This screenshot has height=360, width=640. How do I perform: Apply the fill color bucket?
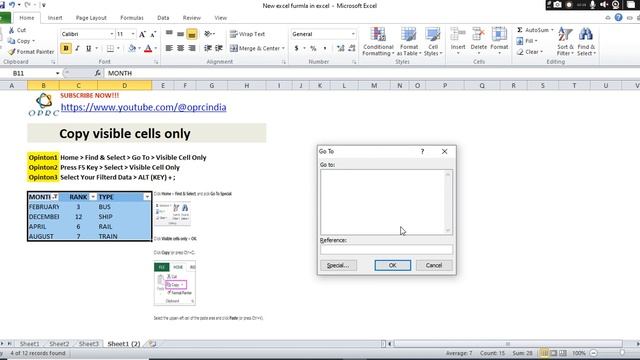[x=132, y=48]
